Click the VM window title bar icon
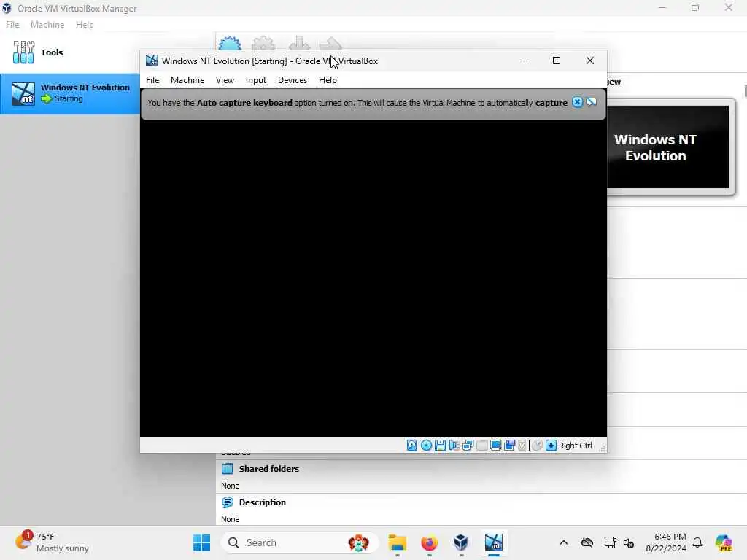 tap(152, 61)
